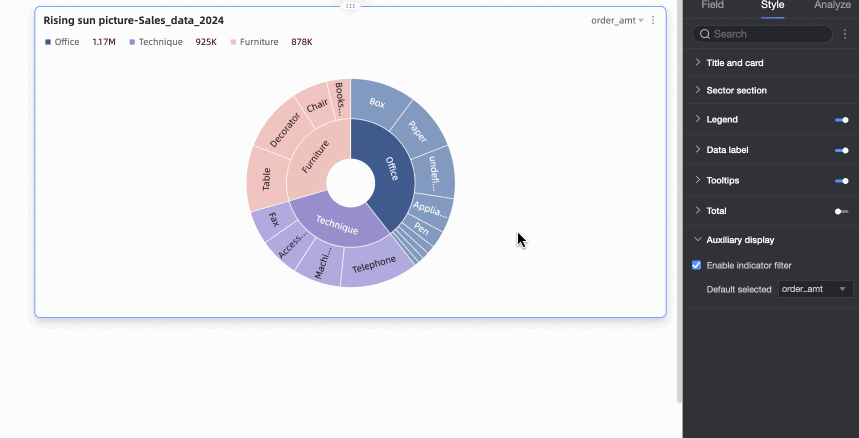This screenshot has height=438, width=859.
Task: Switch to the Analyze tab
Action: (832, 5)
